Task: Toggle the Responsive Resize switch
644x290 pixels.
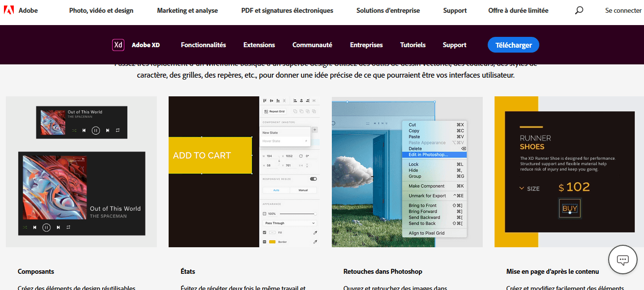Action: click(x=313, y=179)
